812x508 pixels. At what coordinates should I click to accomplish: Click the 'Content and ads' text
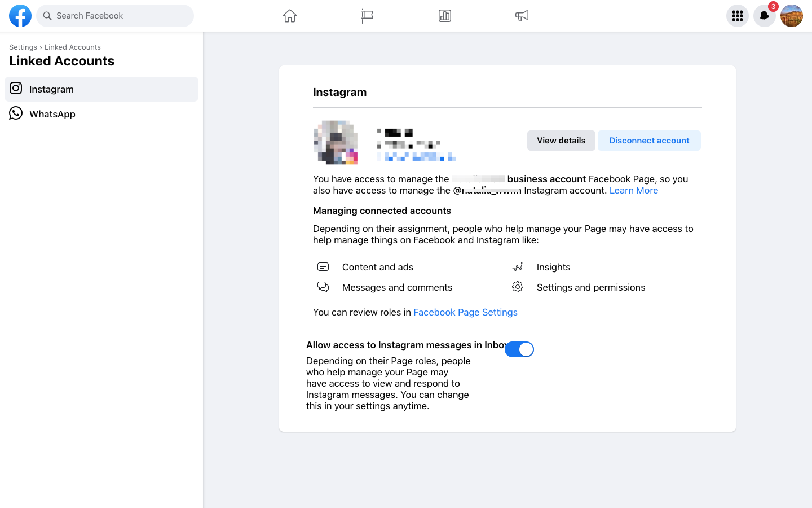[x=378, y=267]
